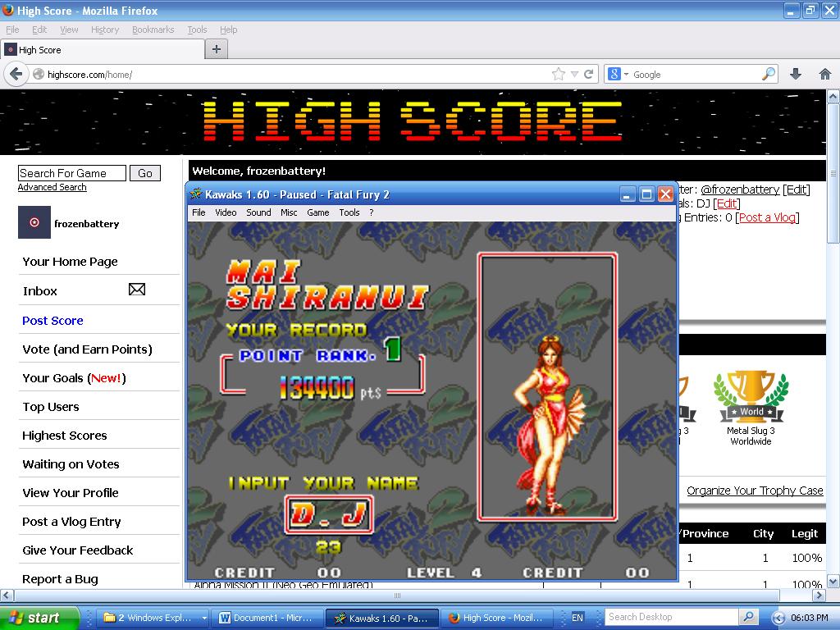Click the tray expand arrow near the clock
Screen dimensions: 840x630
pyautogui.click(x=778, y=618)
